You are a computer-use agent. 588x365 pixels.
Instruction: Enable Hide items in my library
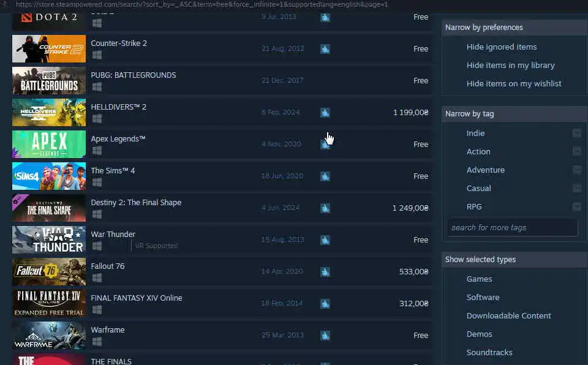pyautogui.click(x=510, y=66)
